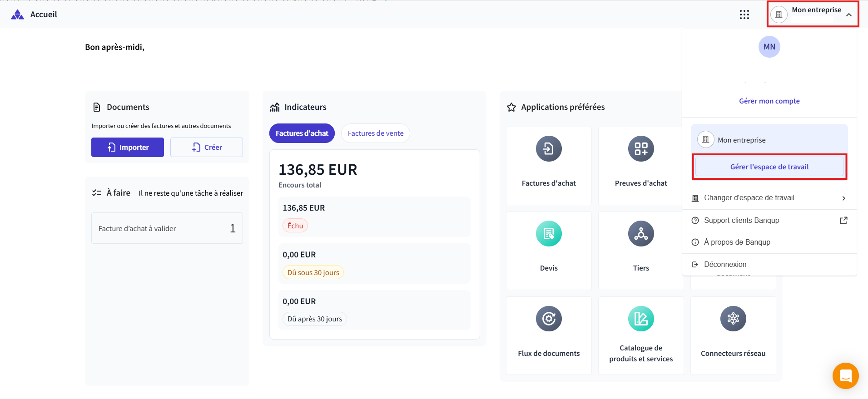Open Catalogue de produits et services
Image resolution: width=868 pixels, height=399 pixels.
point(640,335)
